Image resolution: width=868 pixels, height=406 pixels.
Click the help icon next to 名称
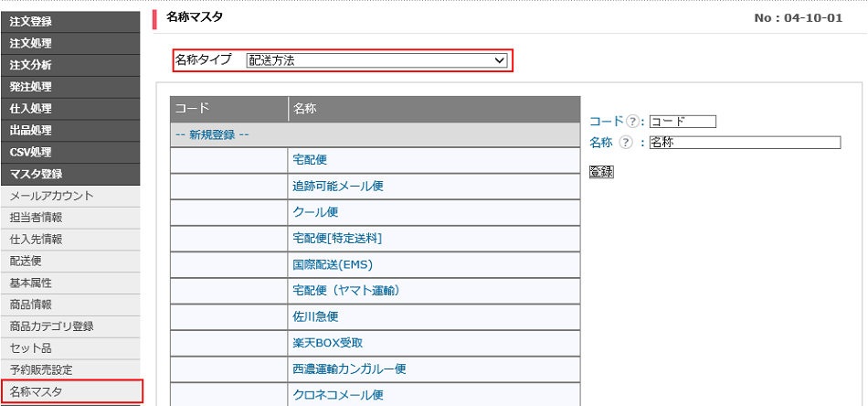626,143
